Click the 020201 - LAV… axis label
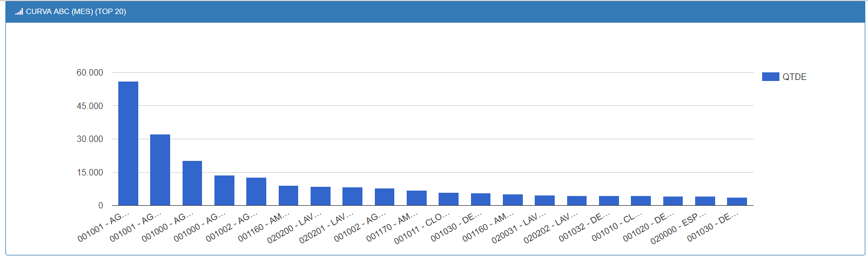 (x=327, y=227)
